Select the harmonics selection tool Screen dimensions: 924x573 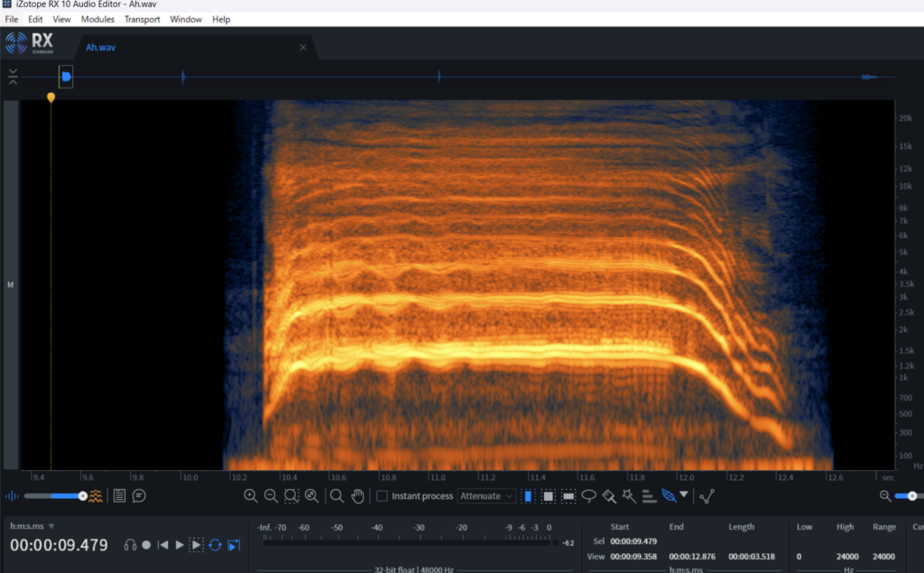(x=648, y=495)
